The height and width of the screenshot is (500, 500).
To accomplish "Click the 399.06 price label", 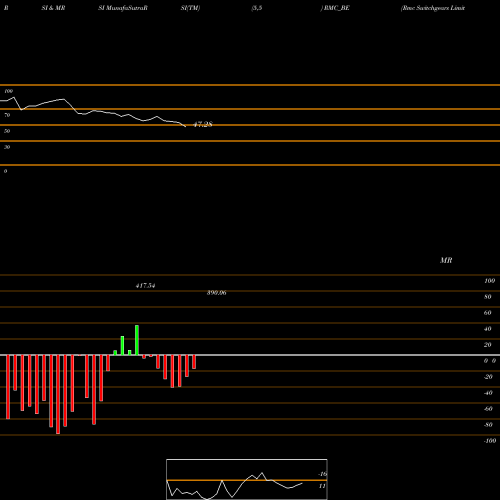I will point(217,293).
